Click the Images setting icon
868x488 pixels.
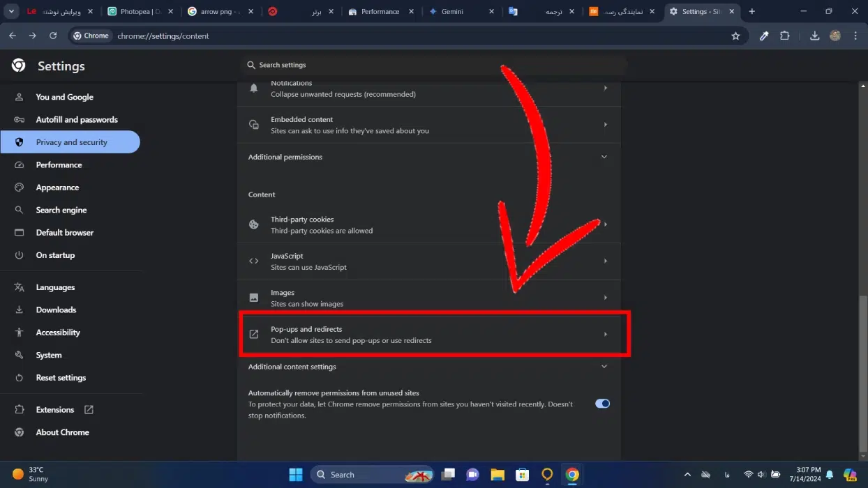tap(254, 298)
